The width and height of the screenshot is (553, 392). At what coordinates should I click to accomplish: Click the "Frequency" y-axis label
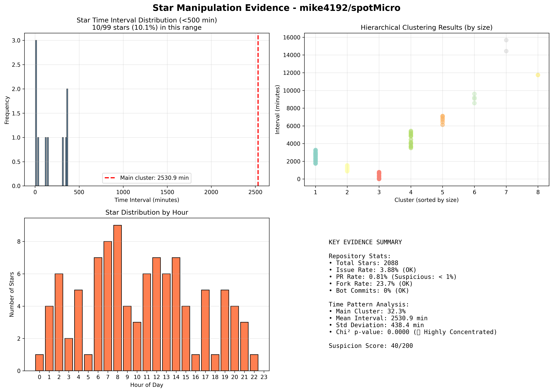(x=7, y=110)
